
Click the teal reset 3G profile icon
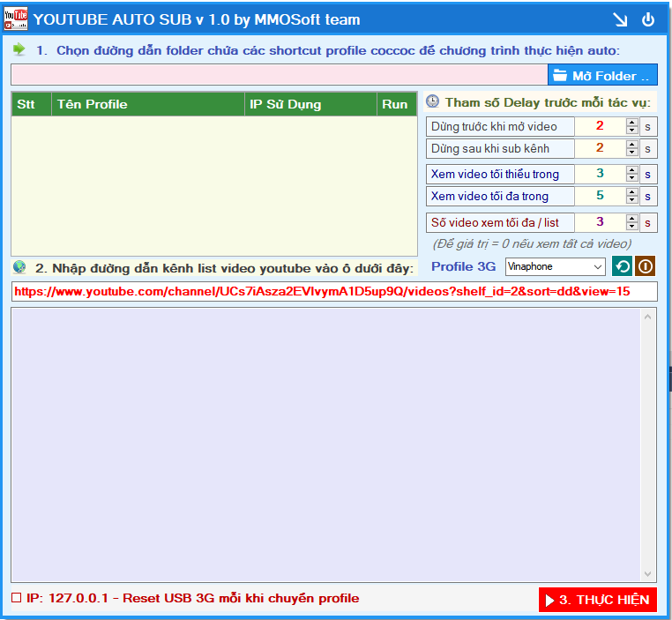click(622, 266)
